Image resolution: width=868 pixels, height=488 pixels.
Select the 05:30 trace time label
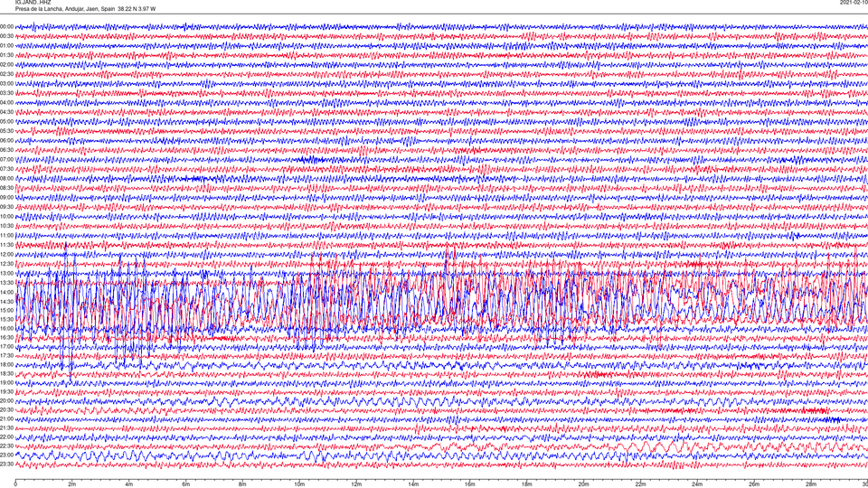(6, 131)
